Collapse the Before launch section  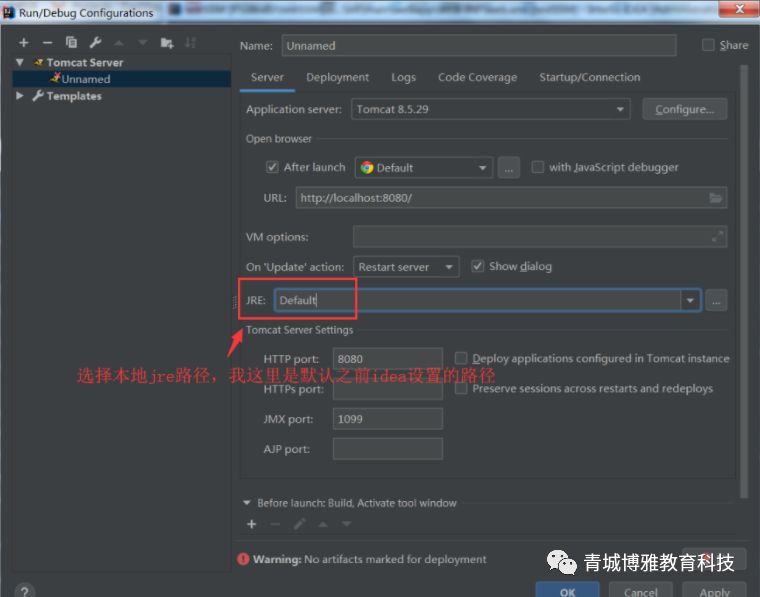click(x=247, y=503)
